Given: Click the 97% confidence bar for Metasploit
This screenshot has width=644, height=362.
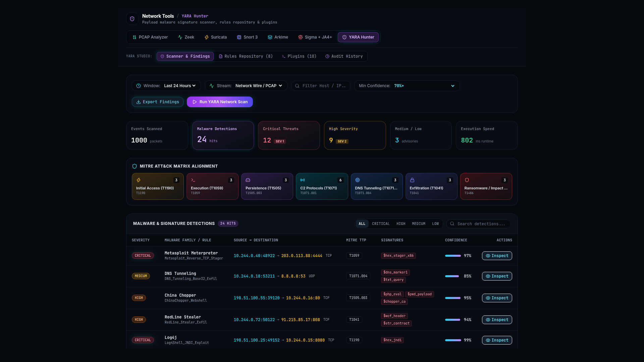Looking at the screenshot, I should click(453, 256).
